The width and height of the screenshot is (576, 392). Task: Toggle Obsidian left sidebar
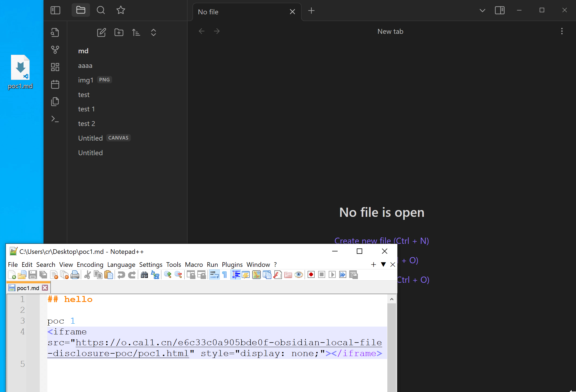point(55,10)
